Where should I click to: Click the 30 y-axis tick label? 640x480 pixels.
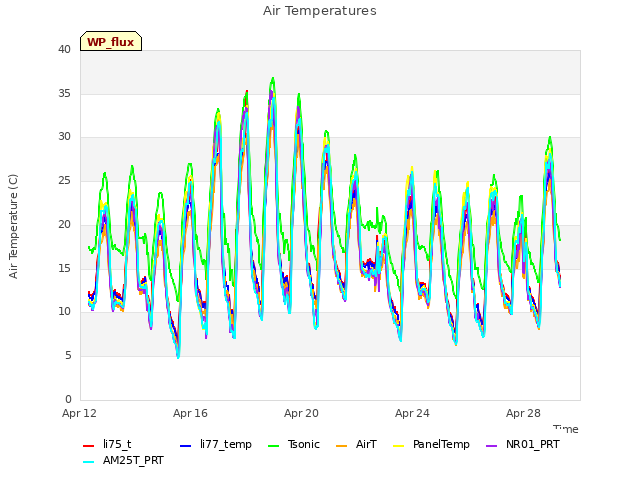64,137
